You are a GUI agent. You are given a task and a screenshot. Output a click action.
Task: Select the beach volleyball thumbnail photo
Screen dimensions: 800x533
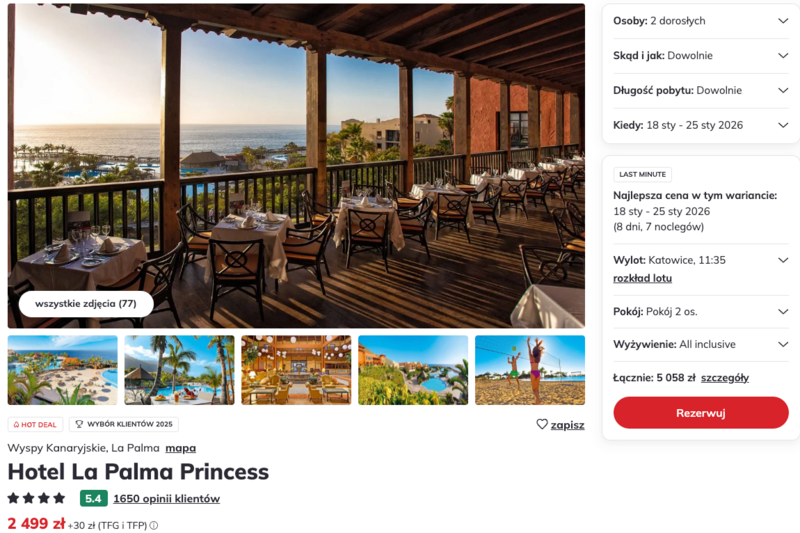530,370
